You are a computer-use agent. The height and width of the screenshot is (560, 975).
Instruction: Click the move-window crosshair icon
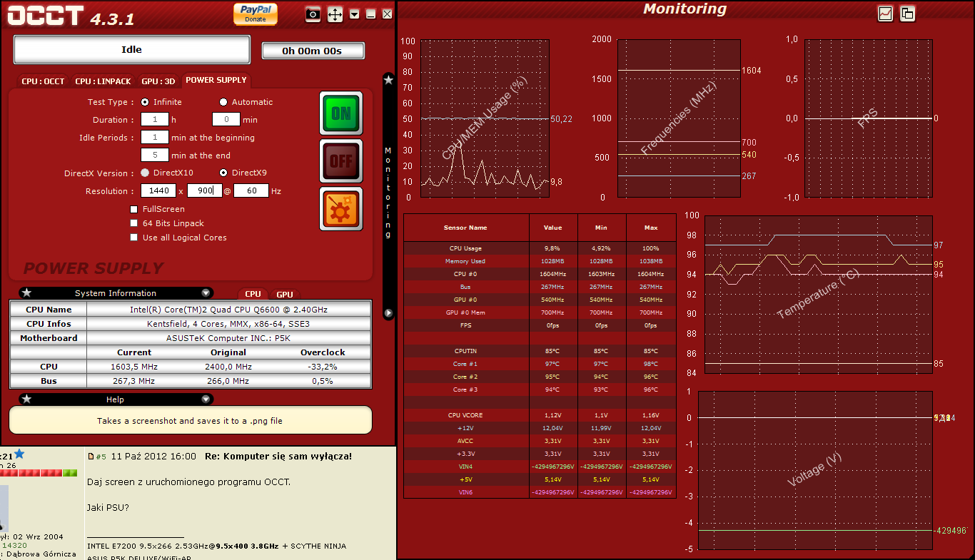click(x=335, y=14)
